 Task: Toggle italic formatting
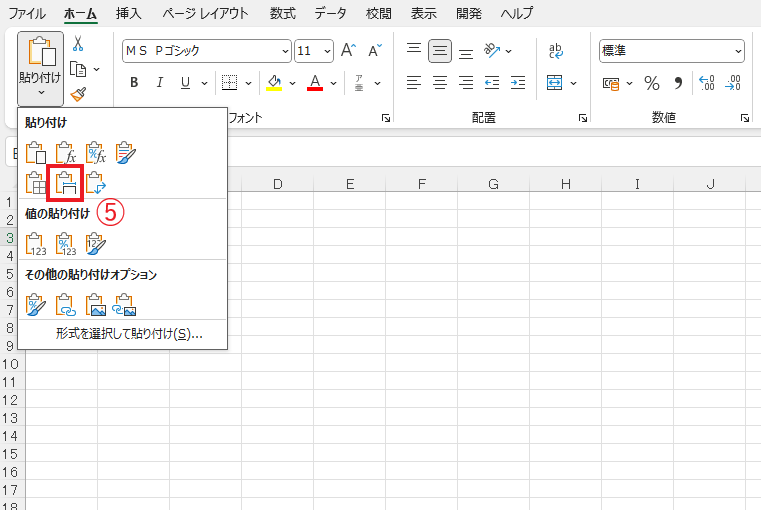[160, 82]
